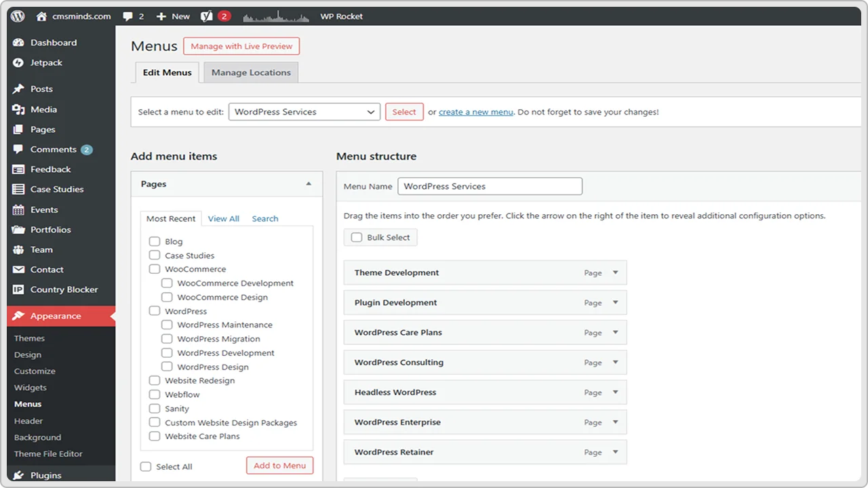Check the WordPress Migration checkbox
This screenshot has height=488, width=868.
pos(167,339)
